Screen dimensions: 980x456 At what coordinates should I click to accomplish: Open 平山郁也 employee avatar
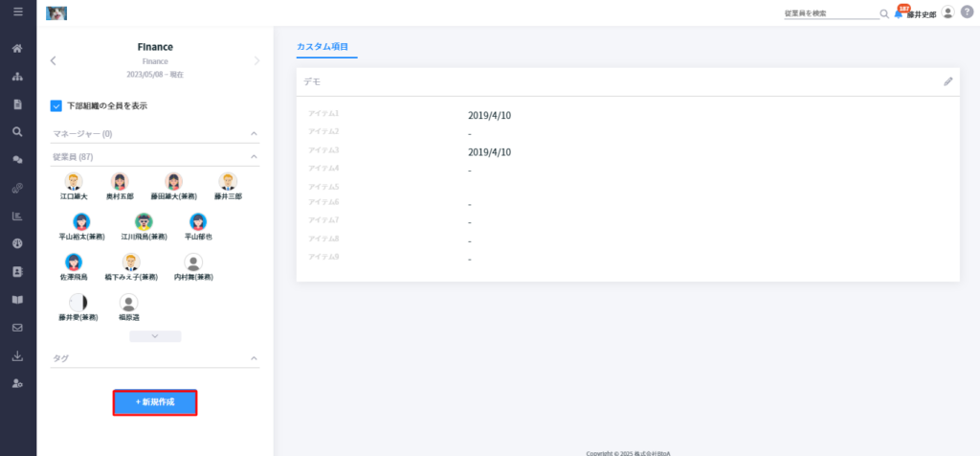point(198,221)
